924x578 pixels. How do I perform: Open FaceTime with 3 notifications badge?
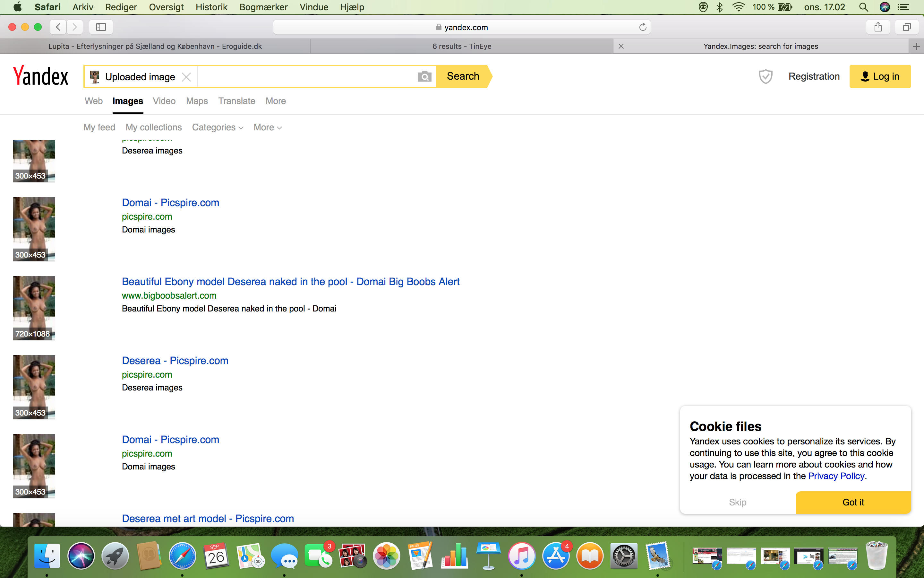click(x=319, y=556)
